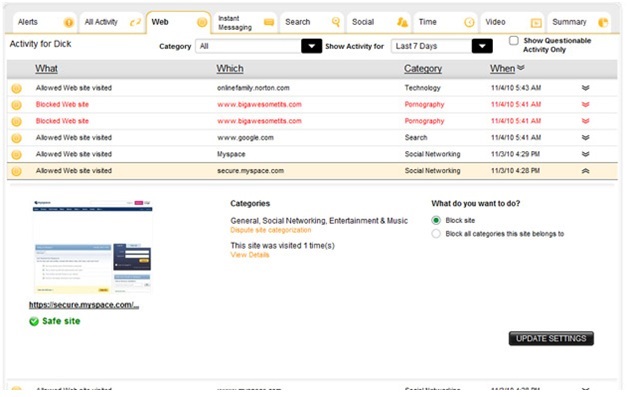Go to the Social tab
The image size is (628, 397).
[x=379, y=22]
